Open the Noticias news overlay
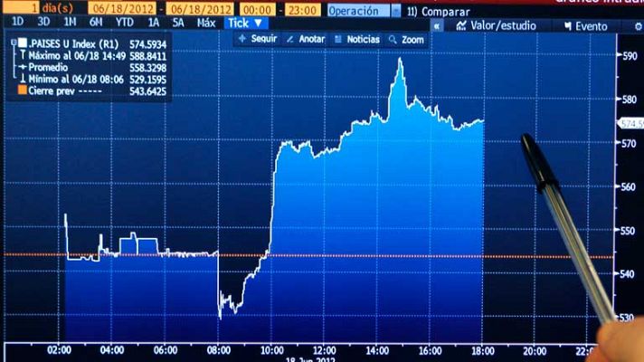 356,40
